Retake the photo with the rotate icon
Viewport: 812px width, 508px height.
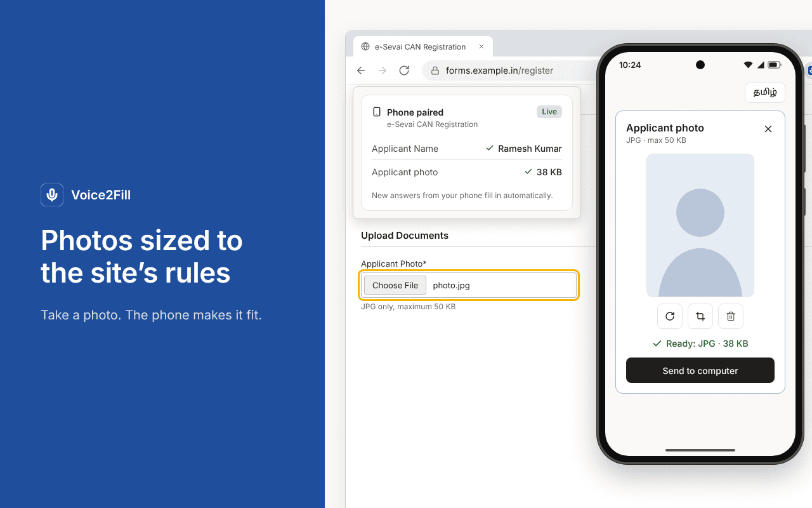(670, 316)
